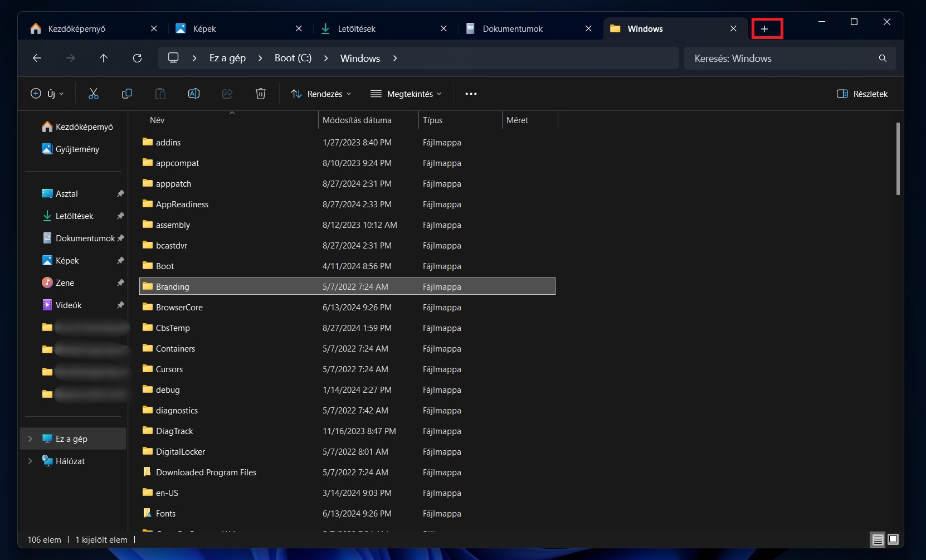926x560 pixels.
Task: Open the three-dots more options menu
Action: point(471,94)
